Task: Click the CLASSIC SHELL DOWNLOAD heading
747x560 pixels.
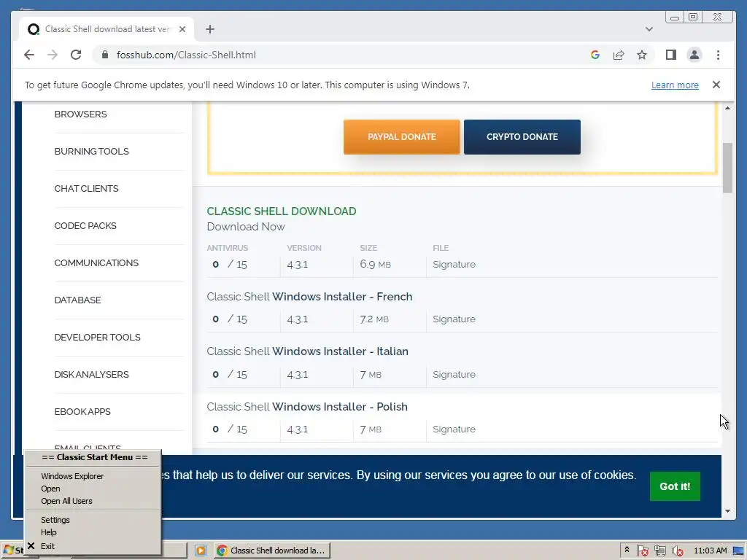Action: [282, 211]
